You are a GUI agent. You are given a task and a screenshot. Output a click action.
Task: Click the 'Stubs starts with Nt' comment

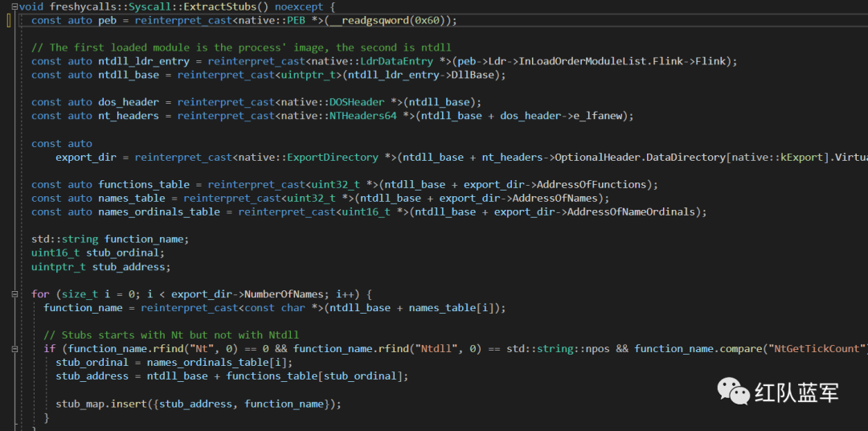pyautogui.click(x=171, y=335)
